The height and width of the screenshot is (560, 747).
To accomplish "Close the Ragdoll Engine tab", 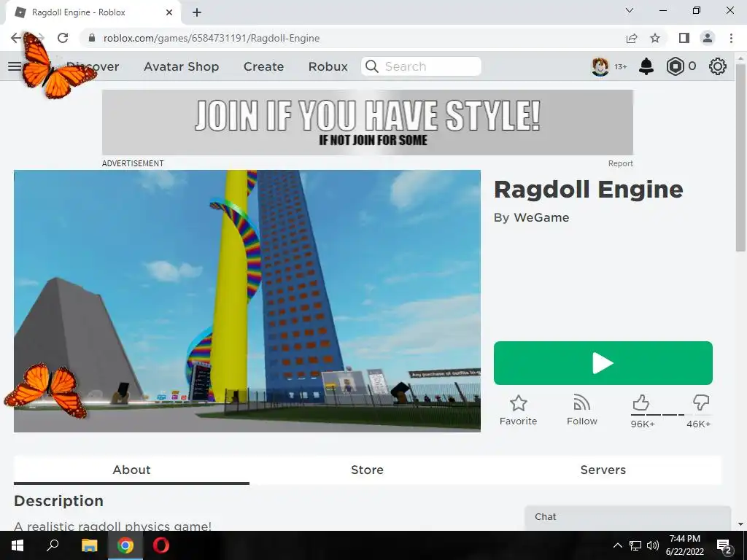I will point(169,12).
